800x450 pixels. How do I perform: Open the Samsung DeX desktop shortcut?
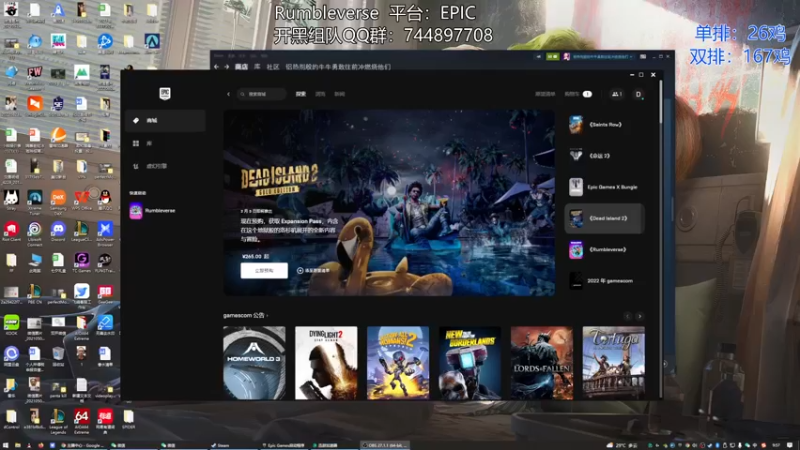coord(58,202)
